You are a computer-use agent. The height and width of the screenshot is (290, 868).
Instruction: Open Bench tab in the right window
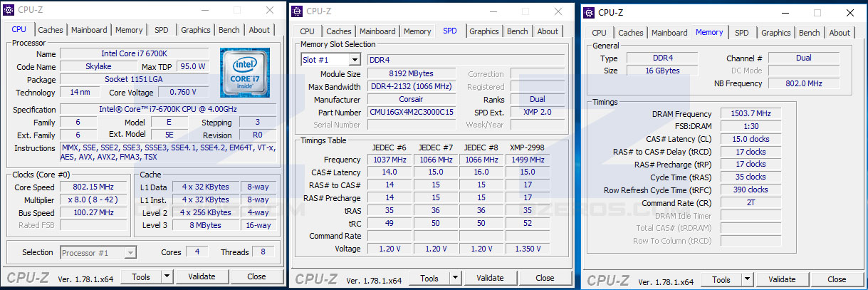point(810,33)
